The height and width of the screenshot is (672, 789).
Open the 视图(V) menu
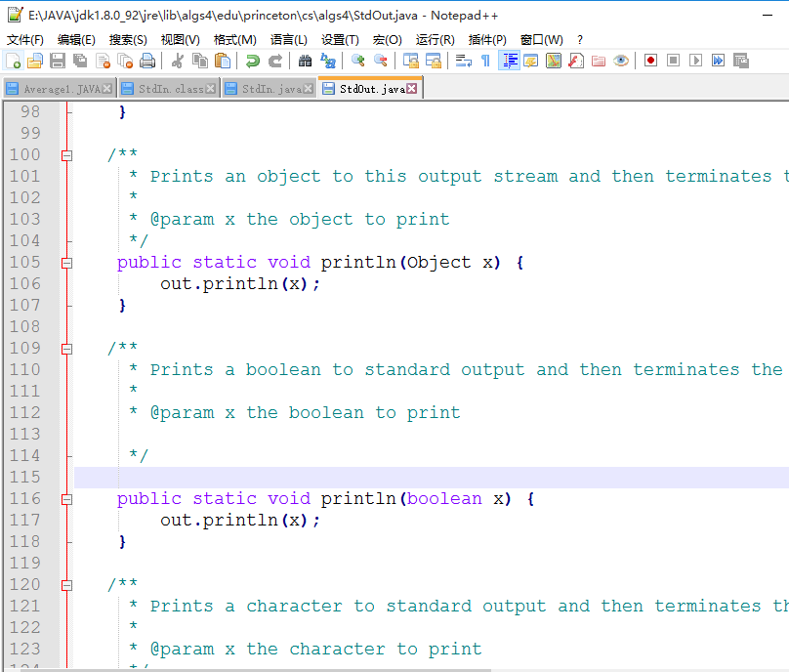tap(180, 40)
